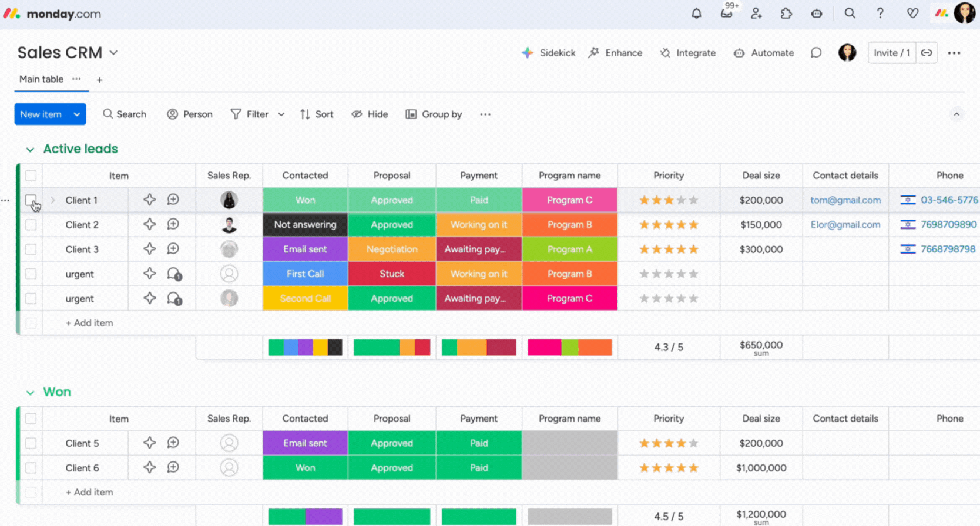This screenshot has width=980, height=526.
Task: Open the tom@gmail.com email link
Action: (x=845, y=200)
